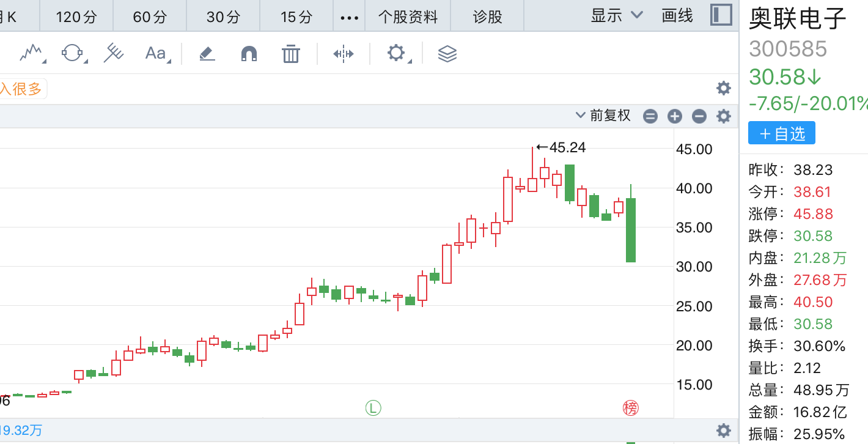Pick the Aa text annotation tool
Image resolution: width=868 pixels, height=444 pixels.
pyautogui.click(x=156, y=54)
